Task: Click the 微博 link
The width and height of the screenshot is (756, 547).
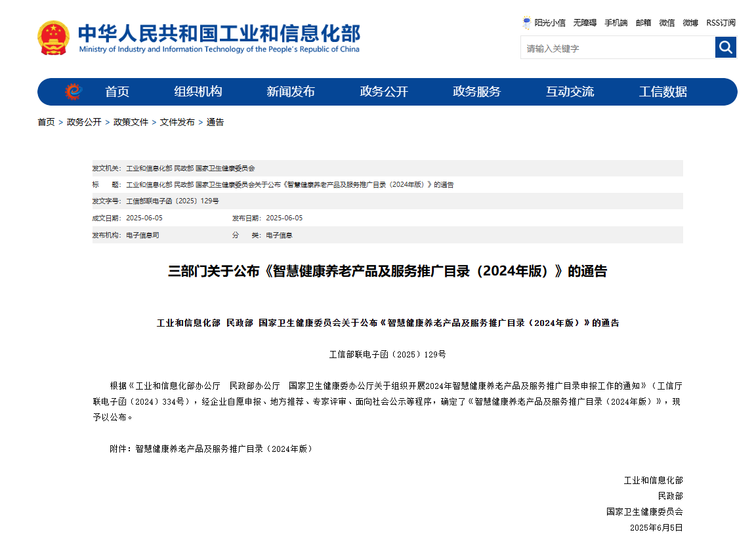Action: pyautogui.click(x=690, y=23)
